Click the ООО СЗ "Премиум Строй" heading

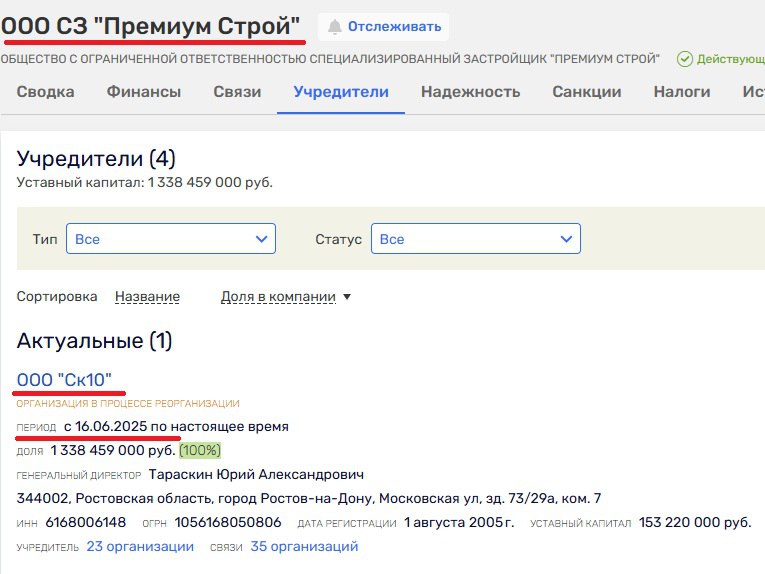point(151,26)
